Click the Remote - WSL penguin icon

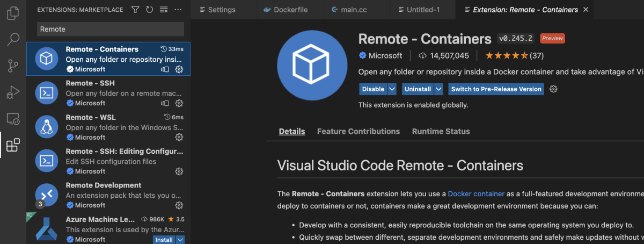[x=47, y=127]
